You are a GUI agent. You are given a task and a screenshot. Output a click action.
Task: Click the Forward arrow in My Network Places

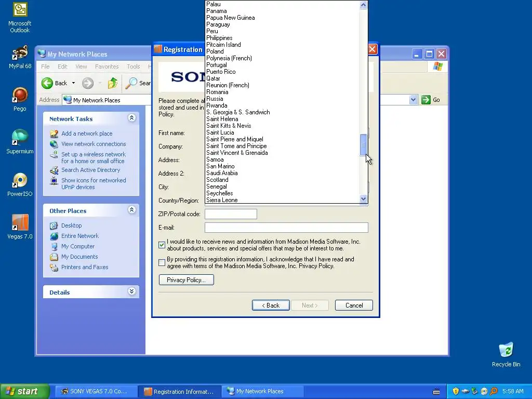tap(88, 83)
